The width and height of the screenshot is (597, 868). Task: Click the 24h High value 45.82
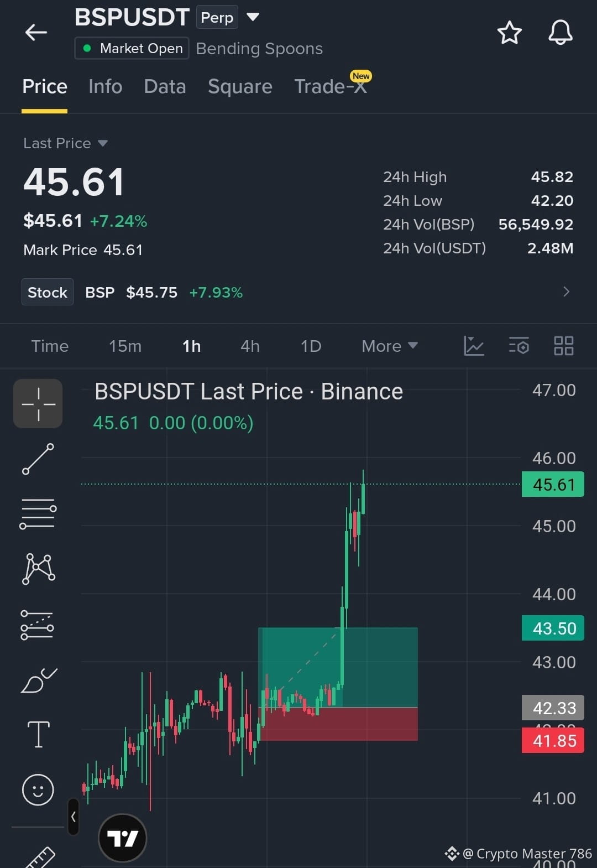(552, 177)
